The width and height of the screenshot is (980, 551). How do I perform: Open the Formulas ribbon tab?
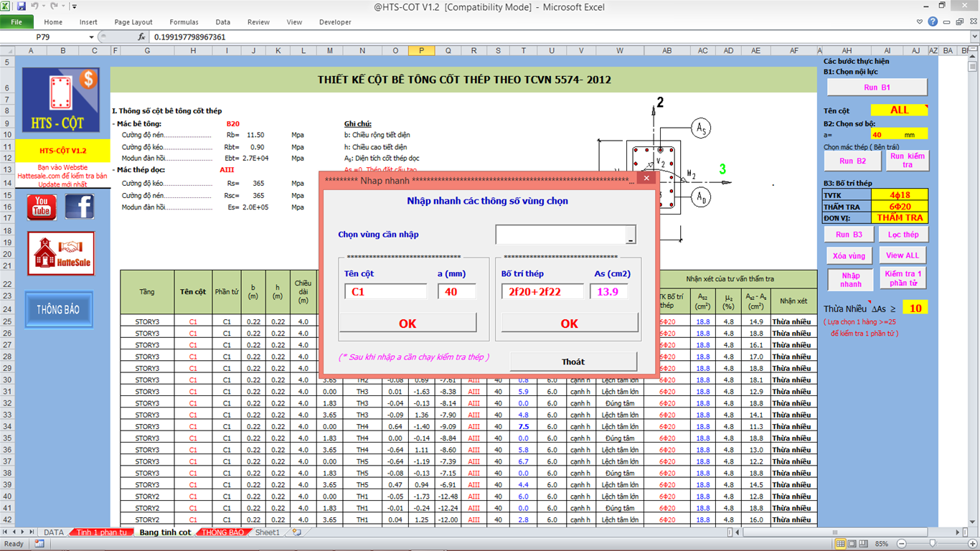coord(184,22)
